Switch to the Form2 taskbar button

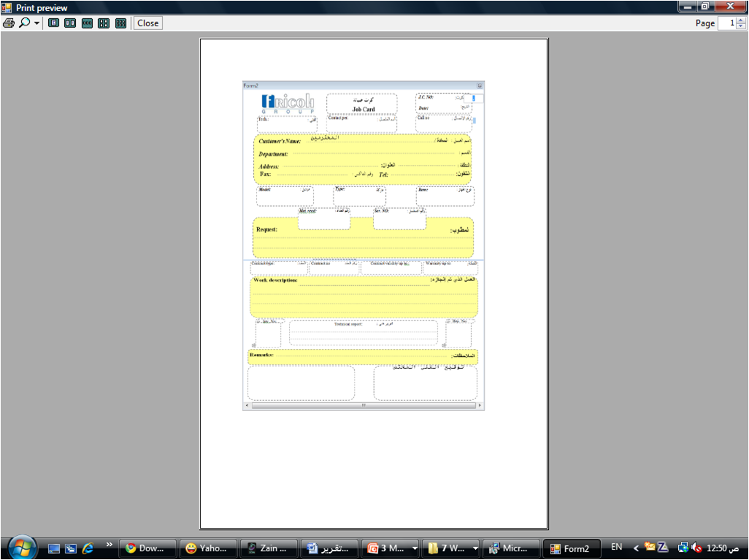[x=570, y=548]
